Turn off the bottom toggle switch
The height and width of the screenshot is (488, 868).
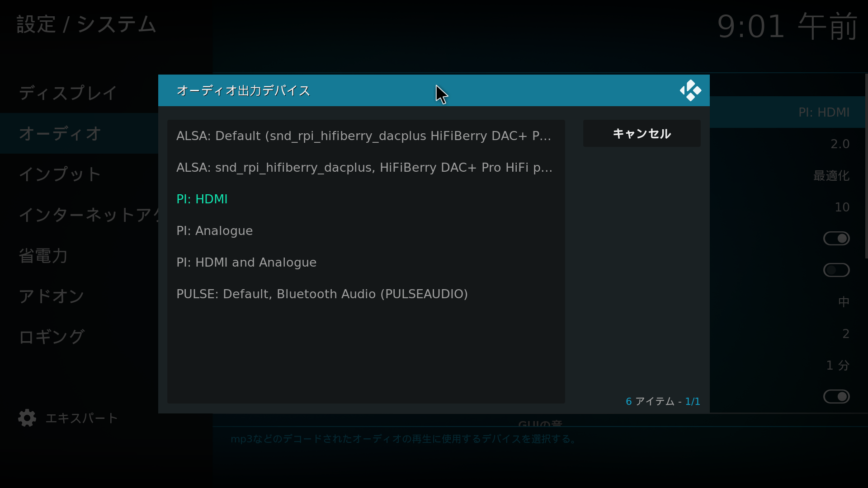(x=835, y=396)
